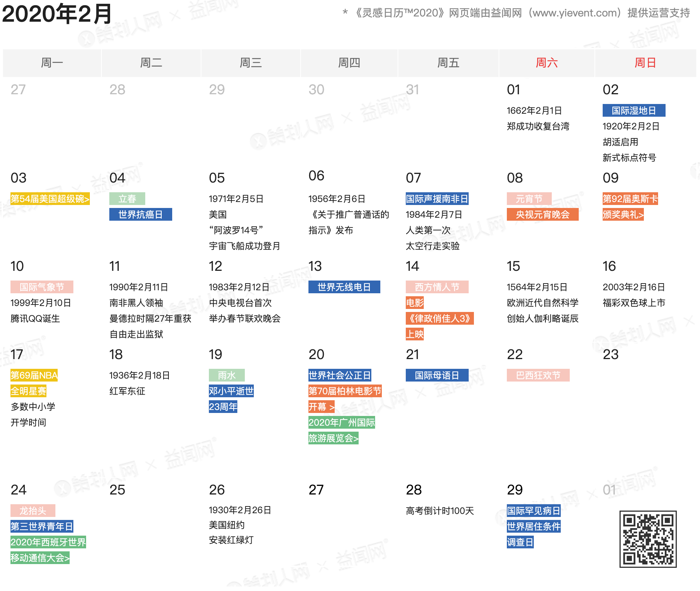Click the 立春 solar term tag
The image size is (700, 591).
point(127,199)
